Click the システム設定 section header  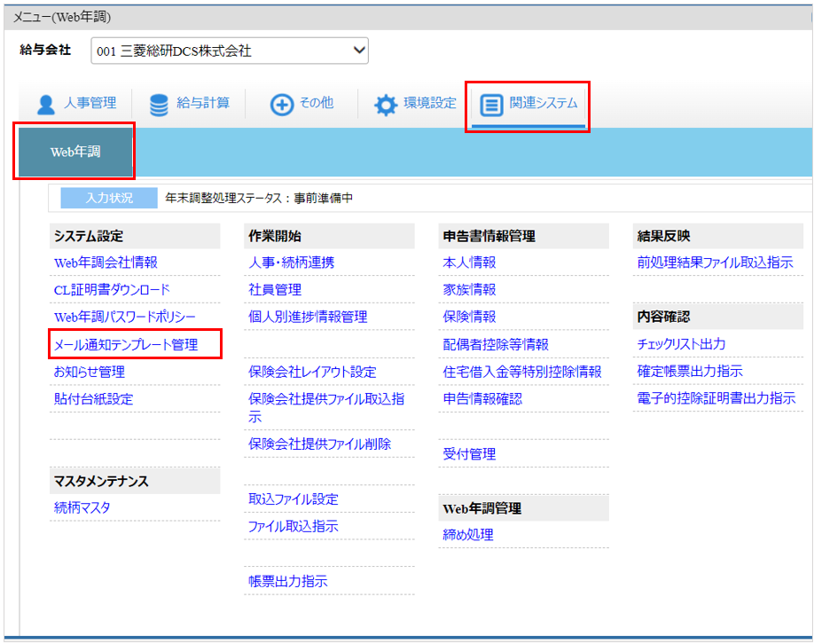(135, 236)
